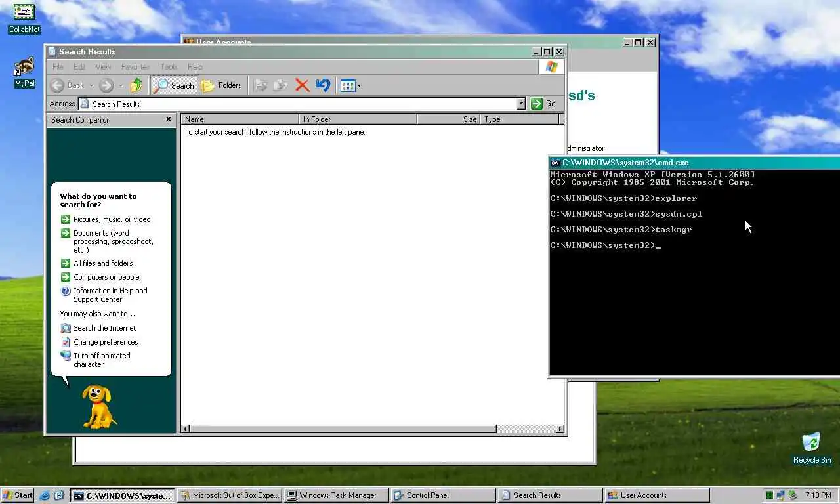Screen dimensions: 840x504
Task: Open the Start menu
Action: (x=18, y=495)
